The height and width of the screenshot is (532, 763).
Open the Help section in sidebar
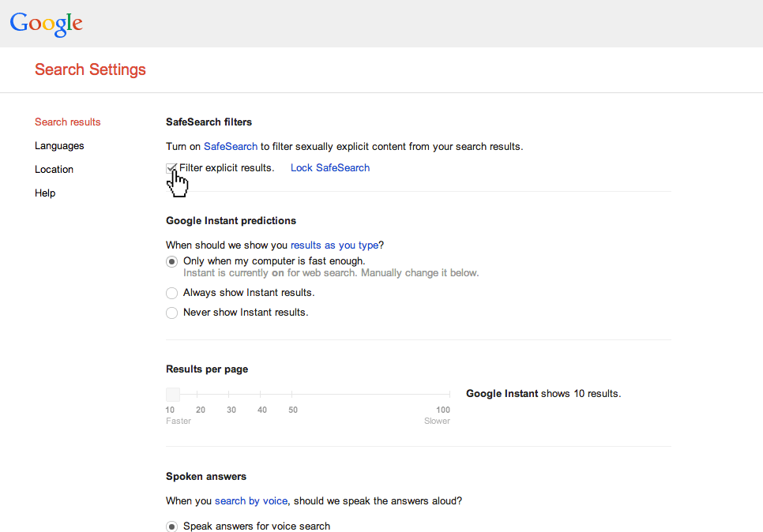point(45,193)
